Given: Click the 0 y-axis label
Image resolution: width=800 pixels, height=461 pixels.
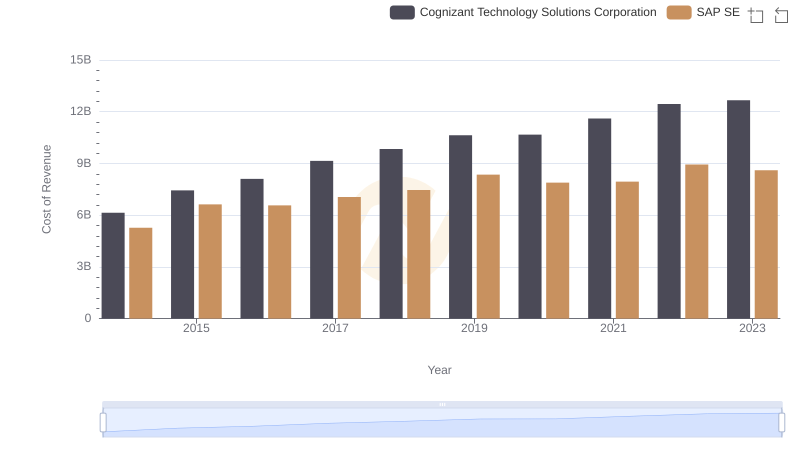Looking at the screenshot, I should tap(88, 319).
